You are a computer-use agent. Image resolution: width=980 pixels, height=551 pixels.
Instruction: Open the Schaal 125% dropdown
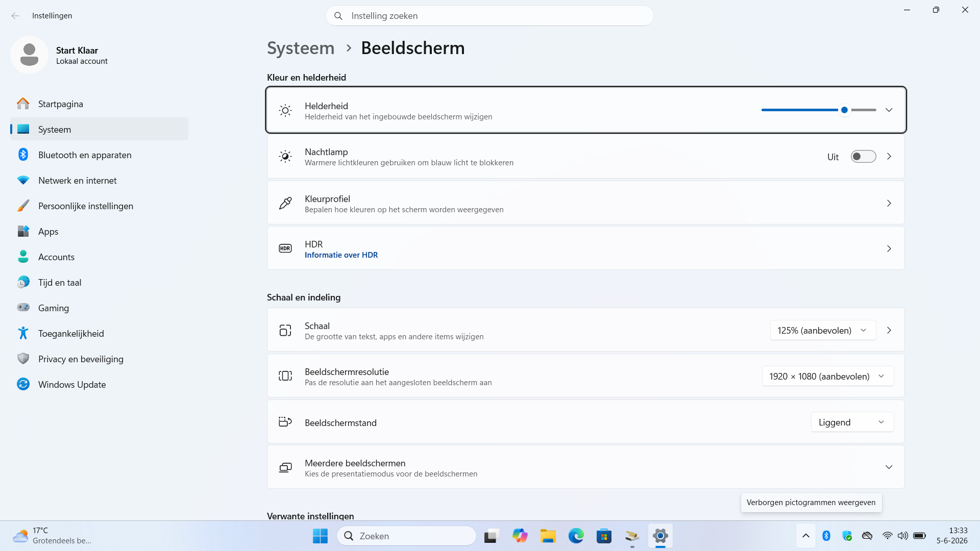coord(823,331)
